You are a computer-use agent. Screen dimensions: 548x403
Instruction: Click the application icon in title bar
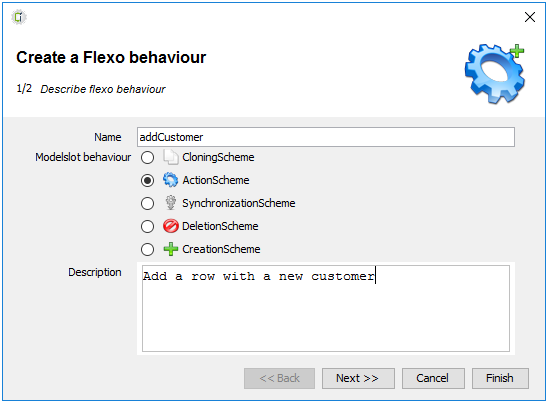click(19, 17)
